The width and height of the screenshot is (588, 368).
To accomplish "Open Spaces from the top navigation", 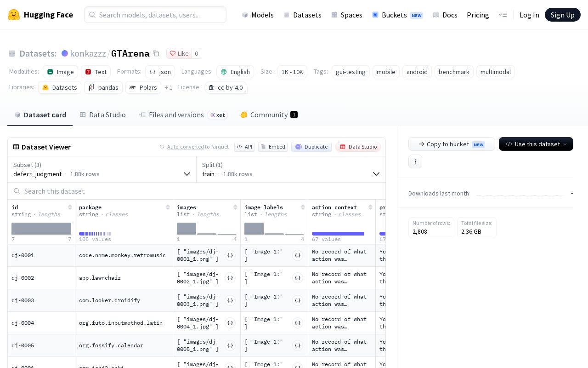I will click(347, 15).
